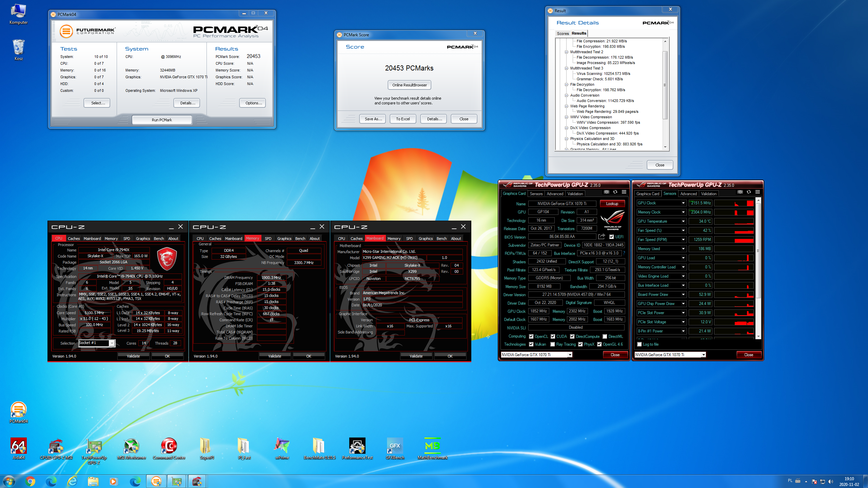Click the taskbar clock showing 19:10

click(x=849, y=482)
